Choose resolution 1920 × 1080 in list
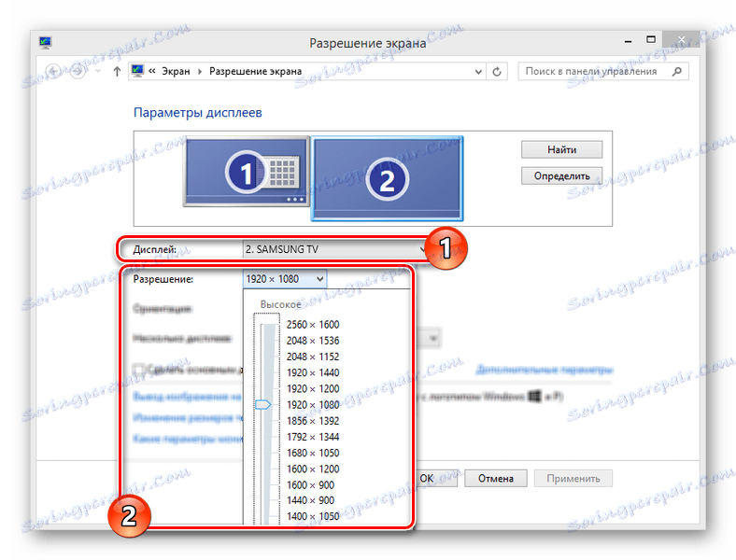The image size is (736, 560). [x=313, y=404]
